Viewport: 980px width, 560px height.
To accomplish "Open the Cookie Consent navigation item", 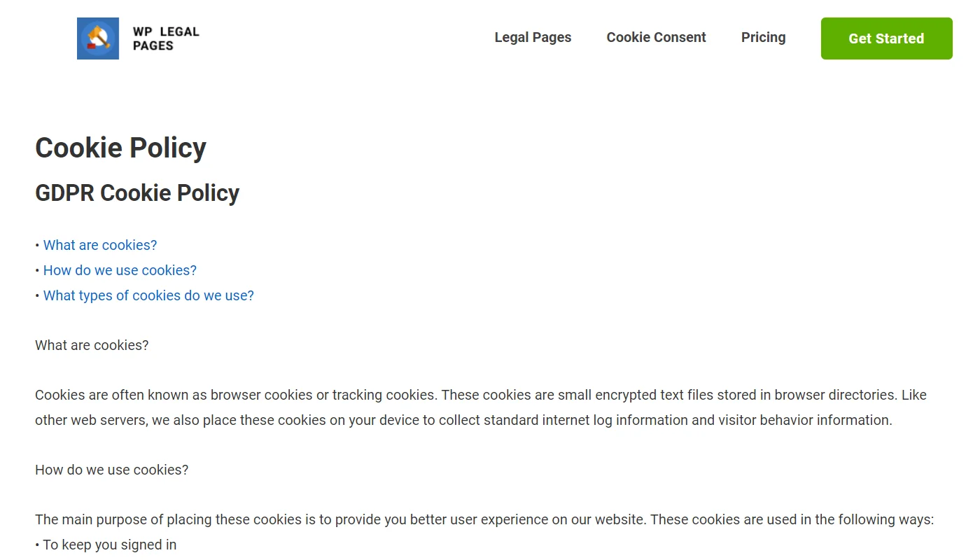I will pyautogui.click(x=656, y=37).
